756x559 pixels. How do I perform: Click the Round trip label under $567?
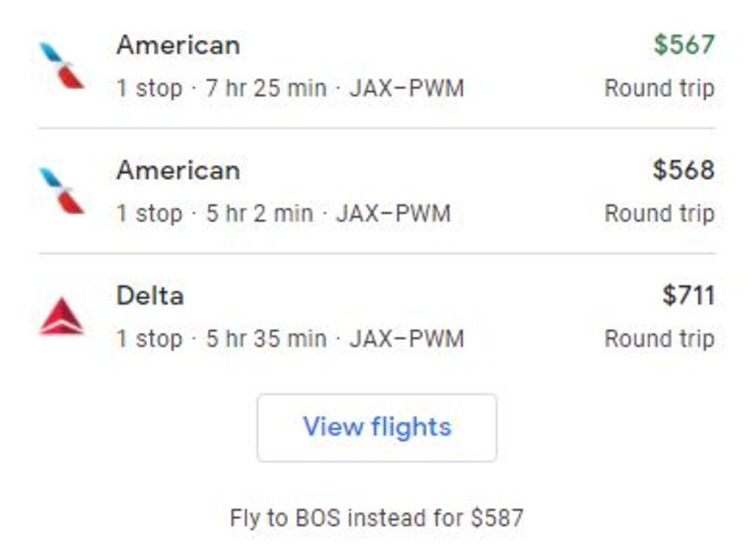[659, 88]
